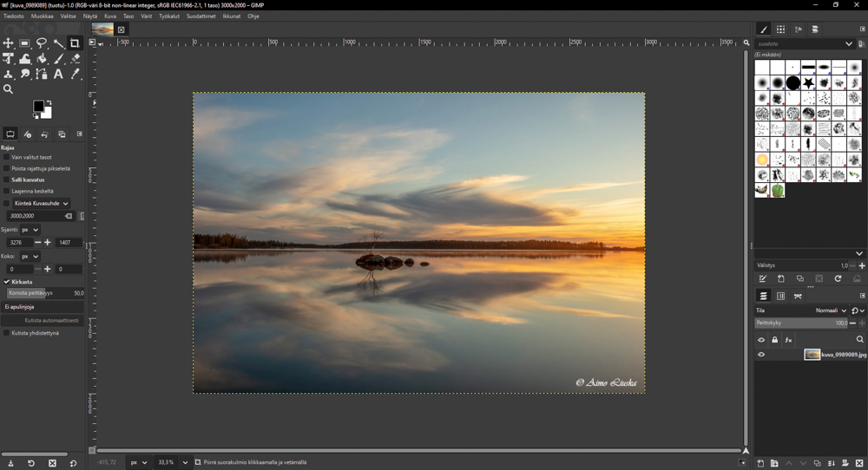Select the Unified Transform tool
The width and height of the screenshot is (868, 470).
(9, 59)
